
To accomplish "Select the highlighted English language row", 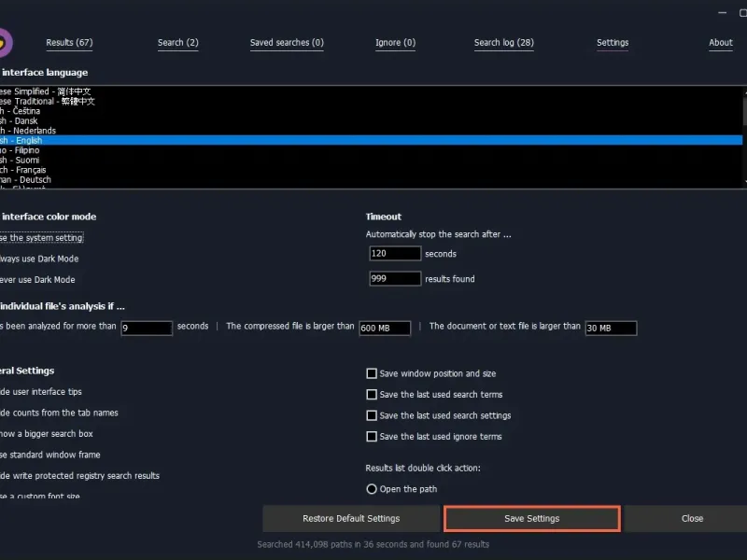I will pos(371,141).
